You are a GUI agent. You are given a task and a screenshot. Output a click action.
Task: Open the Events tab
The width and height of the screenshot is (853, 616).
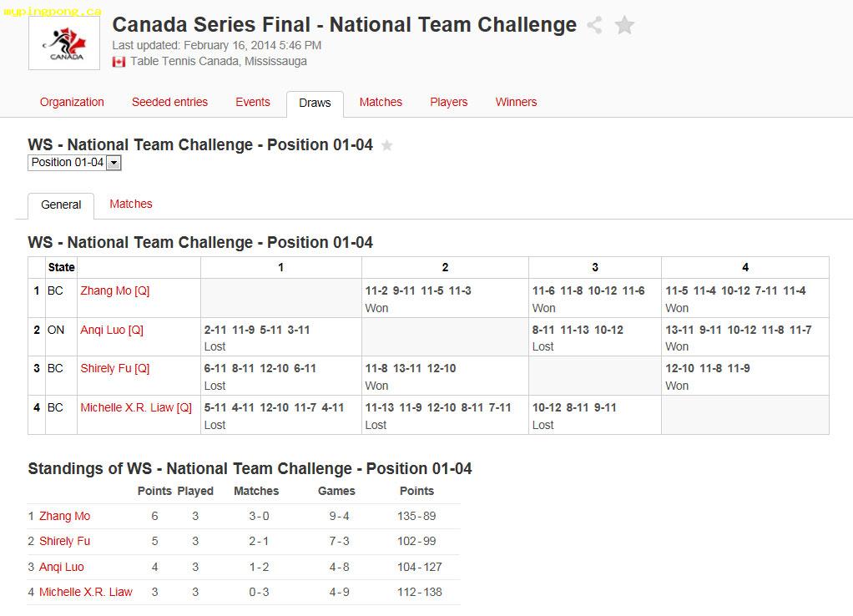(252, 102)
